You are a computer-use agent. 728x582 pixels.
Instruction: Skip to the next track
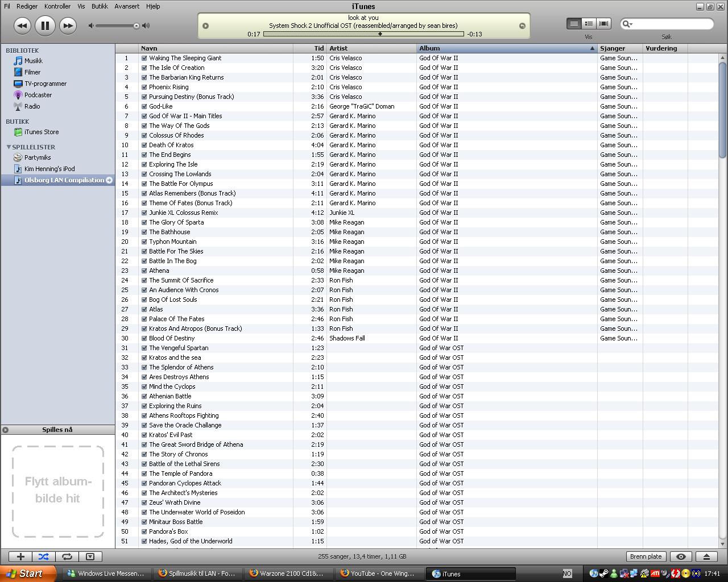[68, 26]
